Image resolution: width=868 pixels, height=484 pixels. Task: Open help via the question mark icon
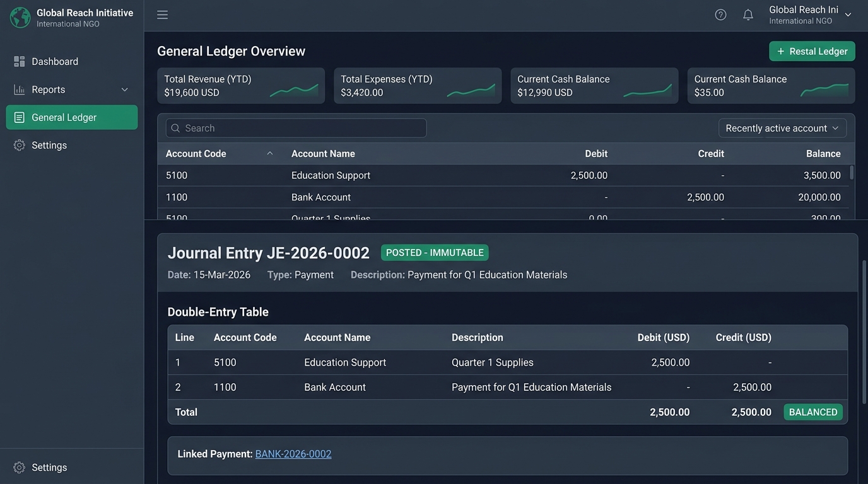(x=720, y=14)
